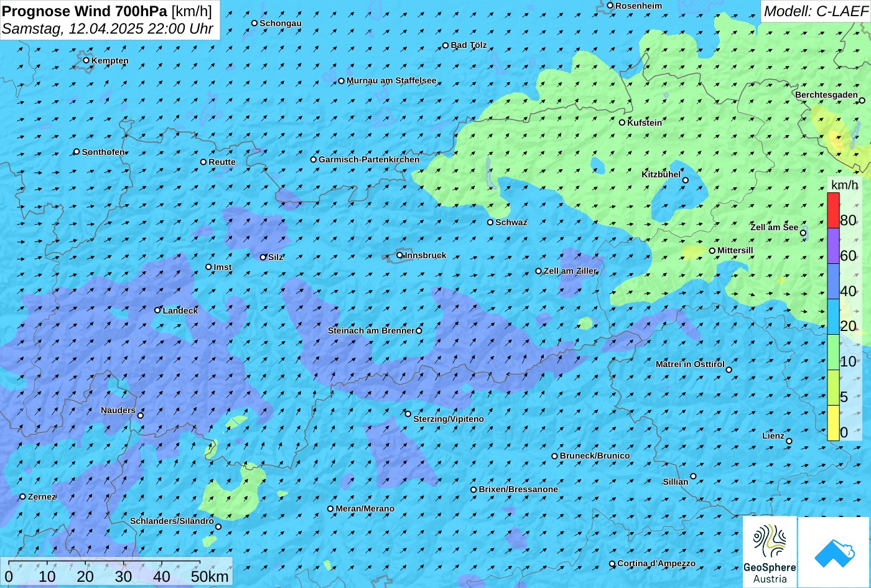Click the Bad Tölz city marker
This screenshot has width=871, height=588.
[x=445, y=45]
